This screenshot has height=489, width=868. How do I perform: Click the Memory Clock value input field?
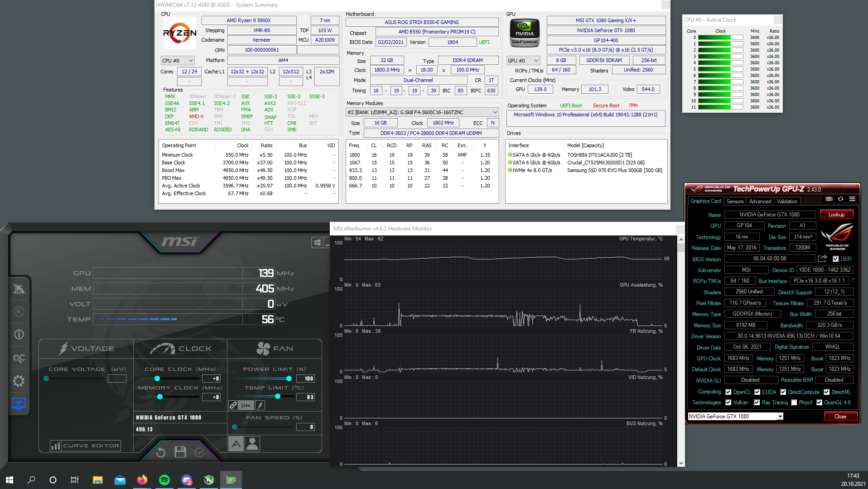pyautogui.click(x=211, y=397)
